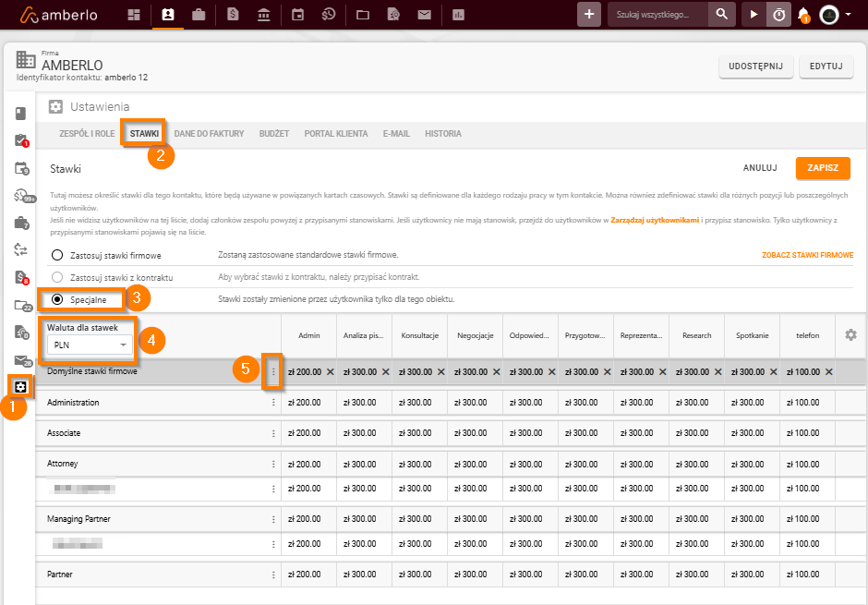
Task: Open bills using the top dollar-document icon
Action: tap(233, 15)
